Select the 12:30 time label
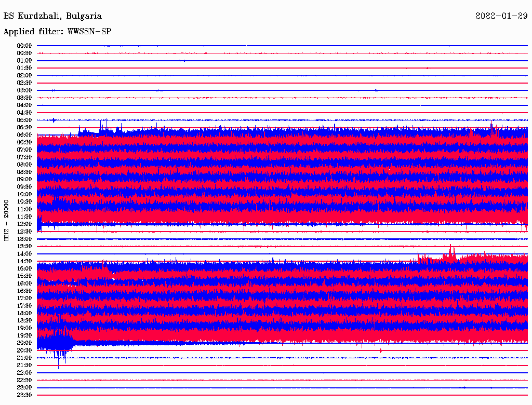 [x=24, y=232]
